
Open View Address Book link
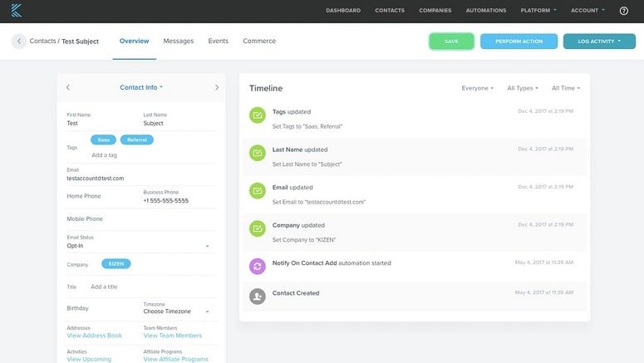point(95,336)
